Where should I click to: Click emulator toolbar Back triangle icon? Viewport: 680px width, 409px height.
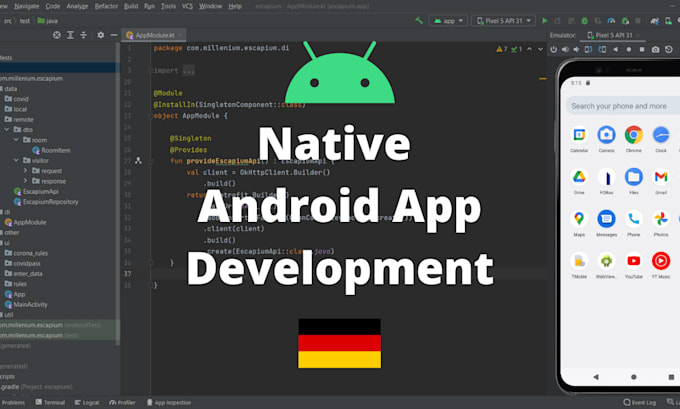pos(615,49)
